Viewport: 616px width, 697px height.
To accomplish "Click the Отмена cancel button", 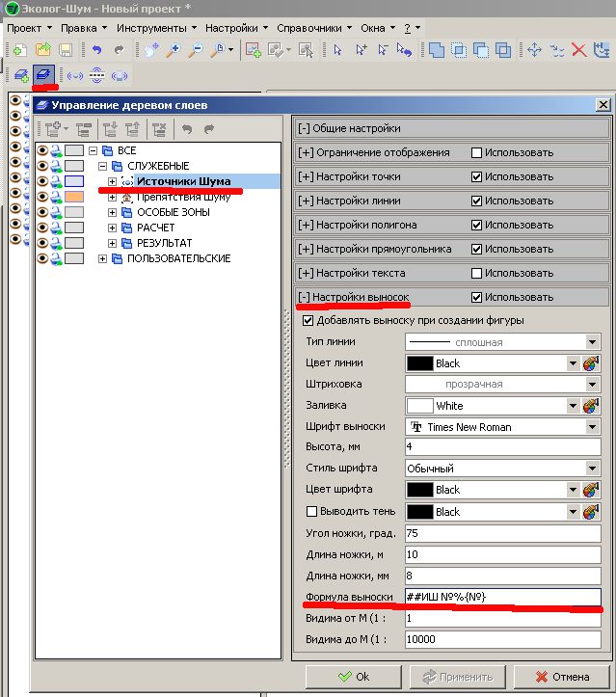I will pos(563,677).
